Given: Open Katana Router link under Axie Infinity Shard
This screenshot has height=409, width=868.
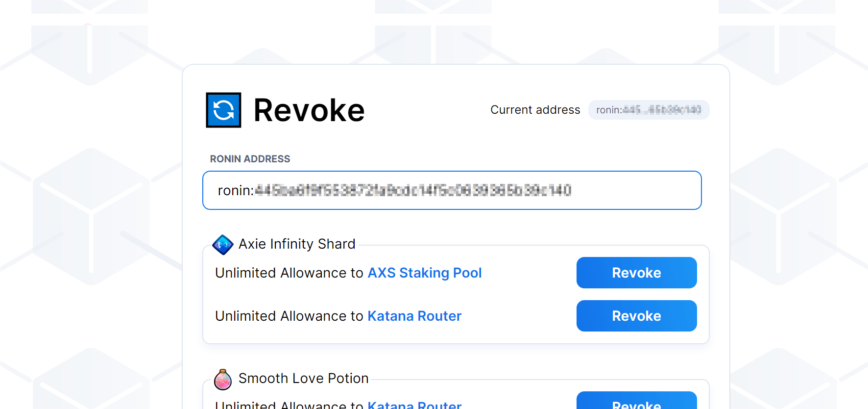Looking at the screenshot, I should tap(414, 316).
